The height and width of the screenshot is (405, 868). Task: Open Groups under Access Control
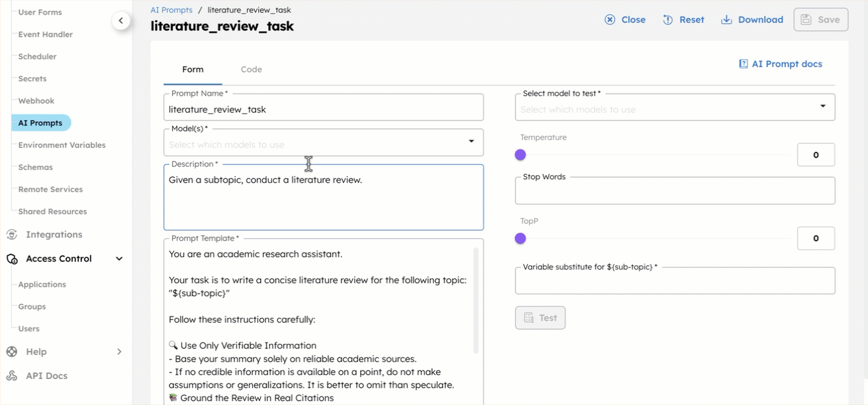click(32, 307)
